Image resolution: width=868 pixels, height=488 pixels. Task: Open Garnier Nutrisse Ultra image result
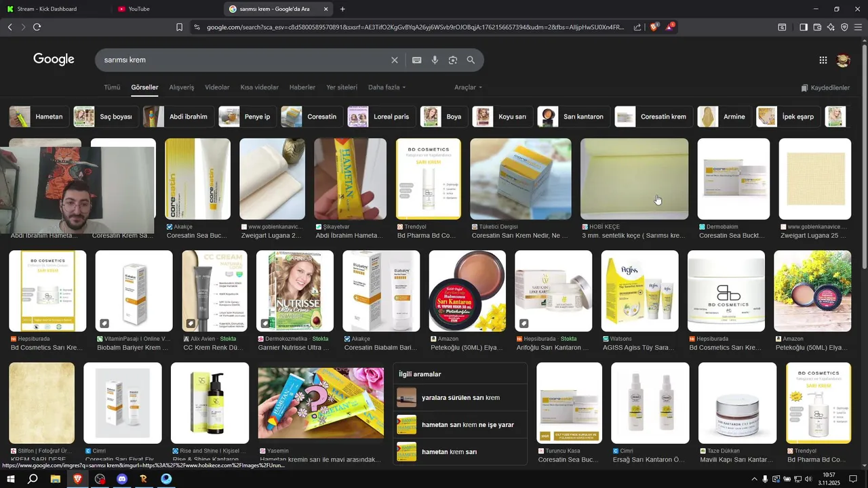point(294,291)
